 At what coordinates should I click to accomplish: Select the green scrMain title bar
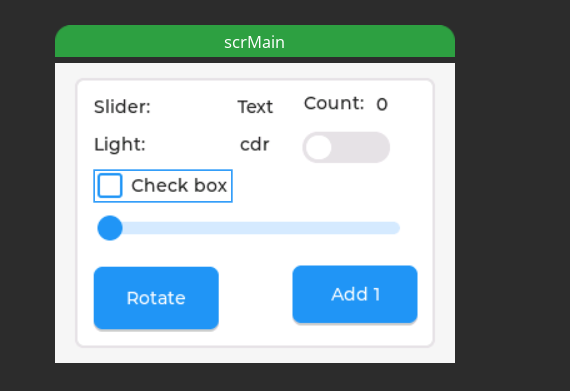coord(255,41)
